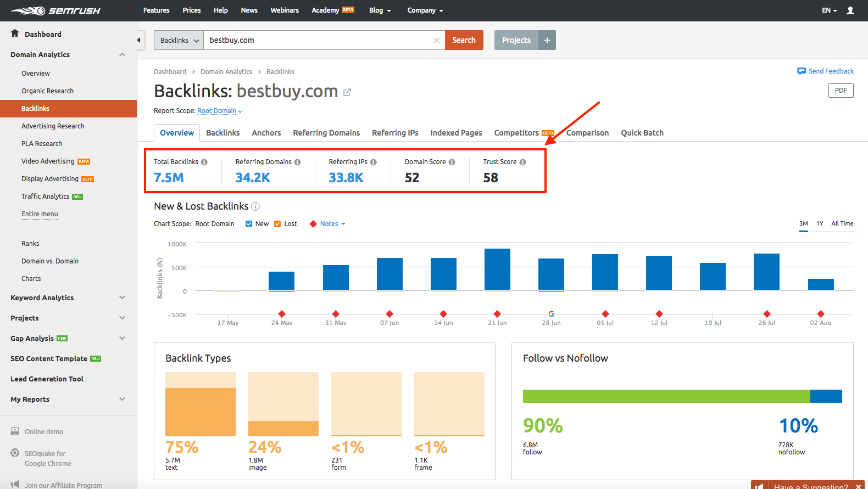Image resolution: width=868 pixels, height=489 pixels.
Task: Click the note marker at 21 Jun
Action: click(497, 314)
